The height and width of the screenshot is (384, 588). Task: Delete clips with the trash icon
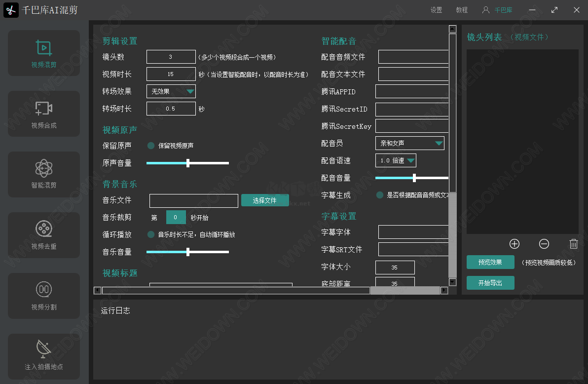[x=574, y=244]
